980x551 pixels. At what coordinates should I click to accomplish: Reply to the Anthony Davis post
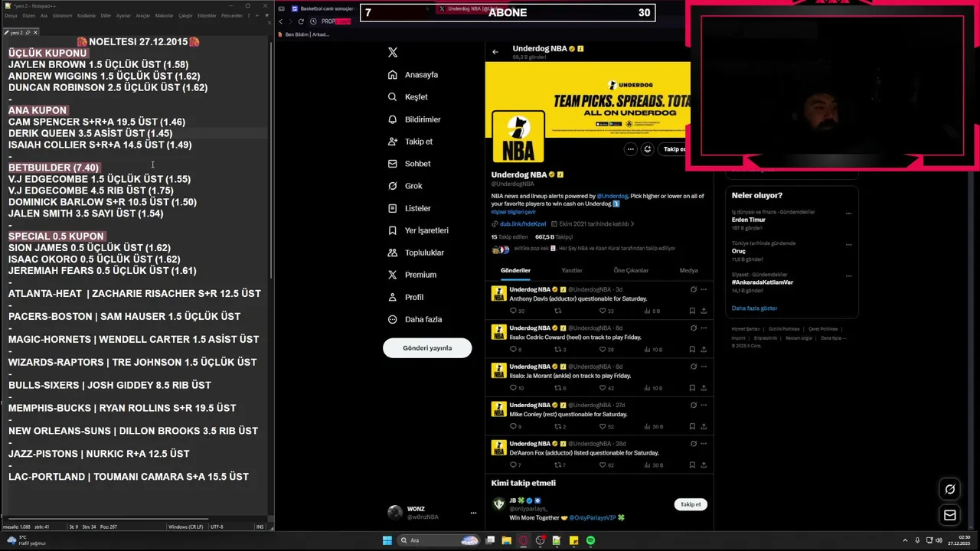[514, 311]
